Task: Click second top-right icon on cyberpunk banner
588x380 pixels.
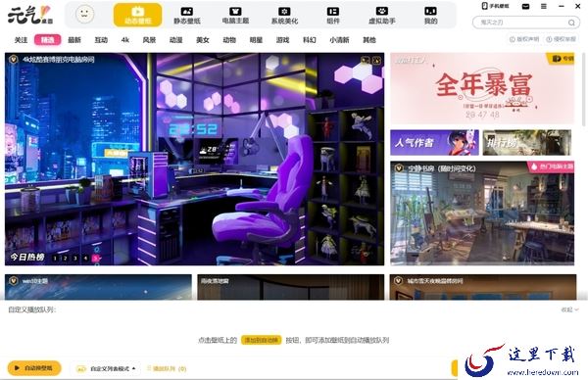Action: click(x=376, y=60)
